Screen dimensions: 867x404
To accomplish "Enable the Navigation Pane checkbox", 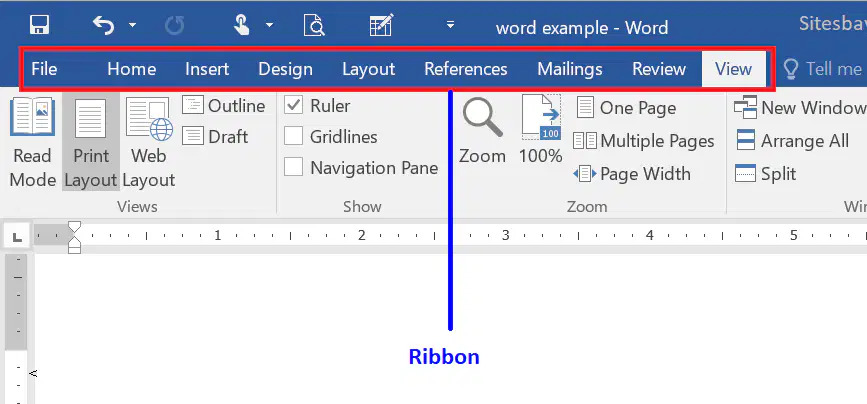I will pos(294,167).
